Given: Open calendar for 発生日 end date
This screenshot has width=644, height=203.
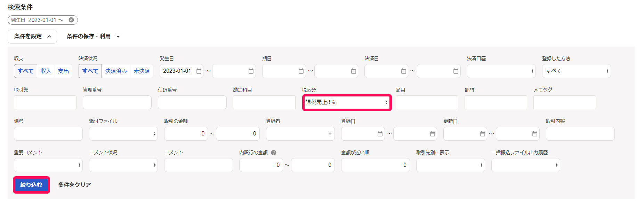Looking at the screenshot, I should (251, 71).
